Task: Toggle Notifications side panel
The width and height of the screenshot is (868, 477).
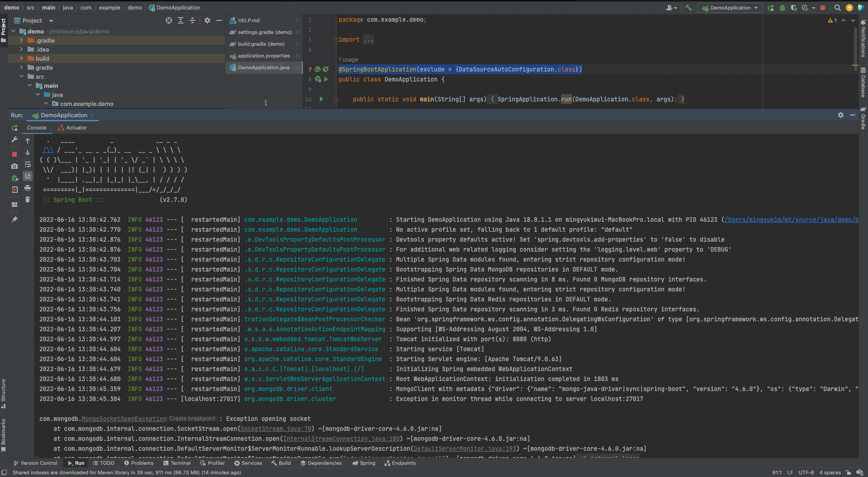Action: pyautogui.click(x=863, y=38)
